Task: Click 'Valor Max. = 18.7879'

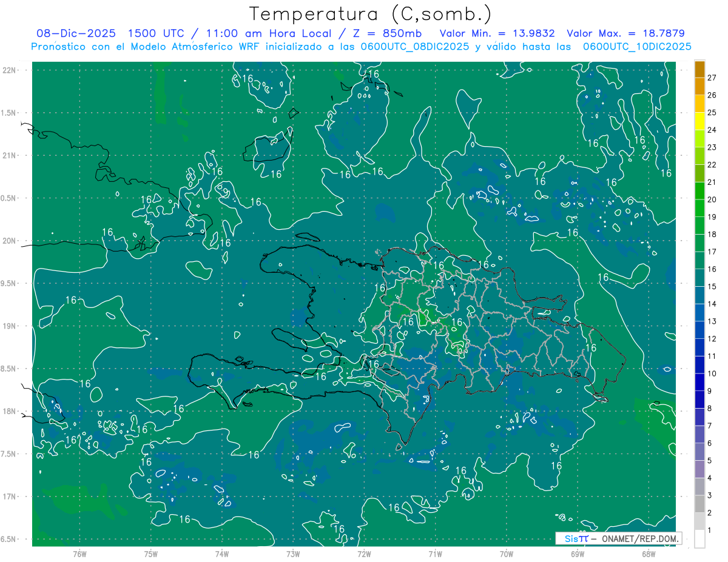Action: [625, 33]
